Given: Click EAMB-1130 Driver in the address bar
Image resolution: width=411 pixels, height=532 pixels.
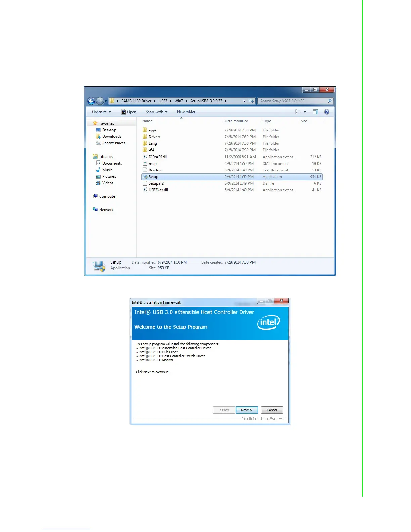Looking at the screenshot, I should [136, 101].
